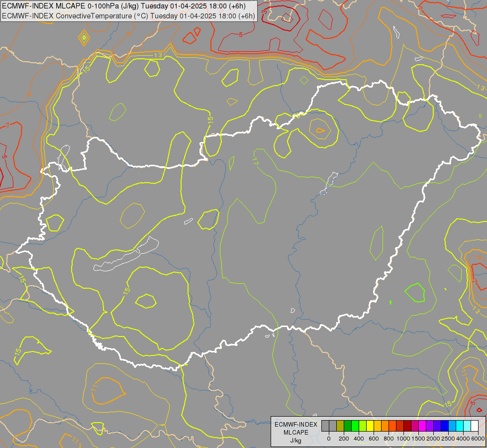Click the legend value 400
This screenshot has height=448, width=487.
pos(359,439)
